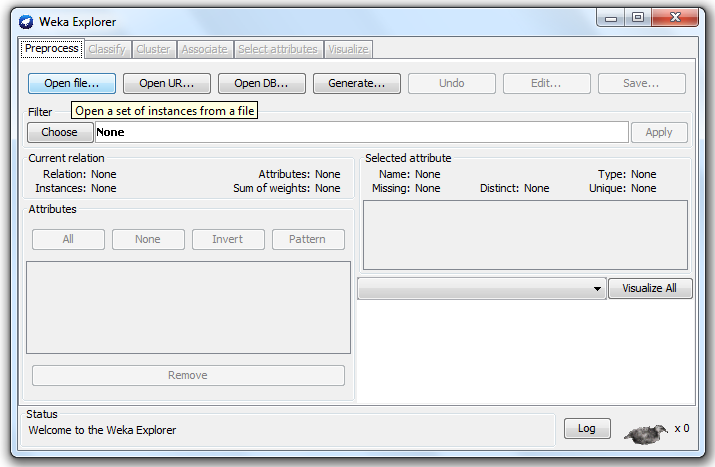The image size is (715, 467).
Task: Click the Generate... button
Action: click(x=357, y=83)
